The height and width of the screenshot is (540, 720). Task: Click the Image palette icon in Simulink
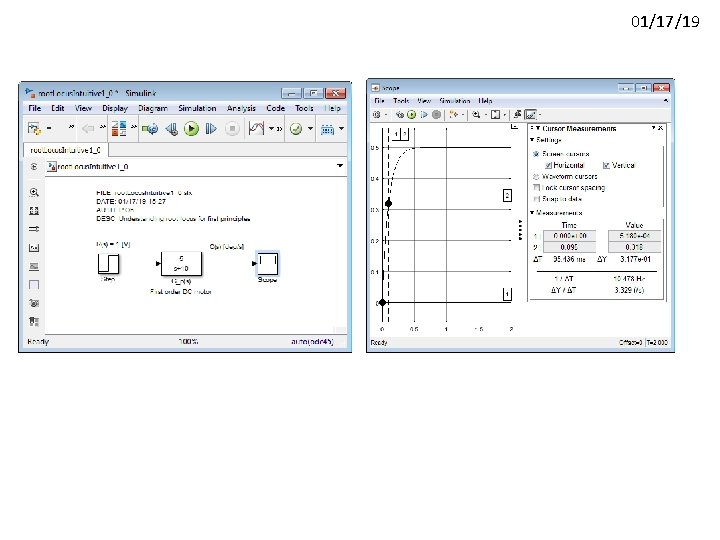click(x=34, y=266)
